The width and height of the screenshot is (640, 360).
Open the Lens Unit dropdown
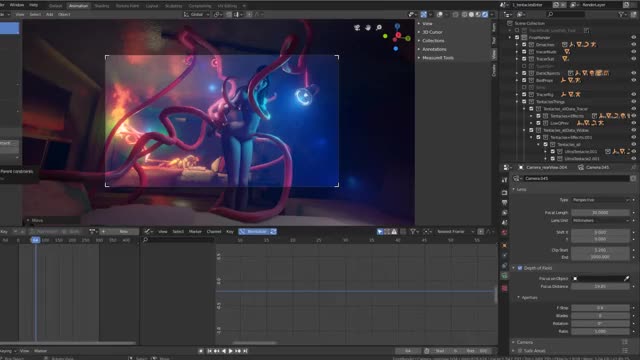tap(600, 220)
